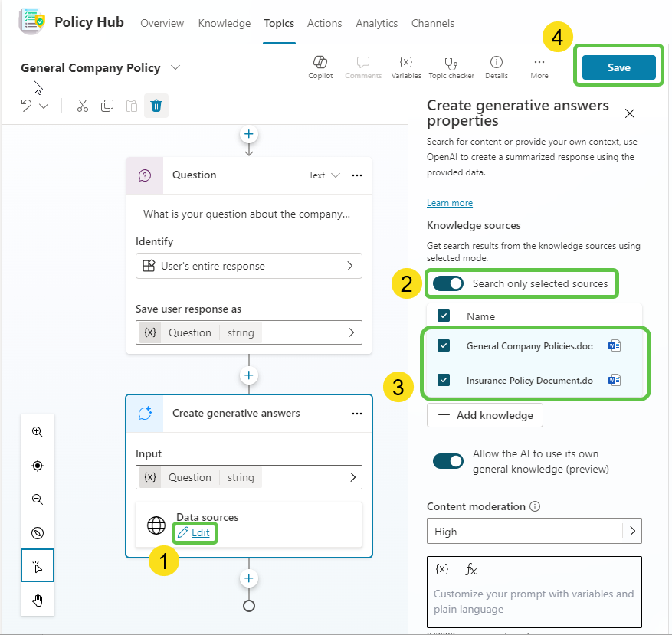Open the Question type Text dropdown
Screen dimensions: 672x635
325,175
